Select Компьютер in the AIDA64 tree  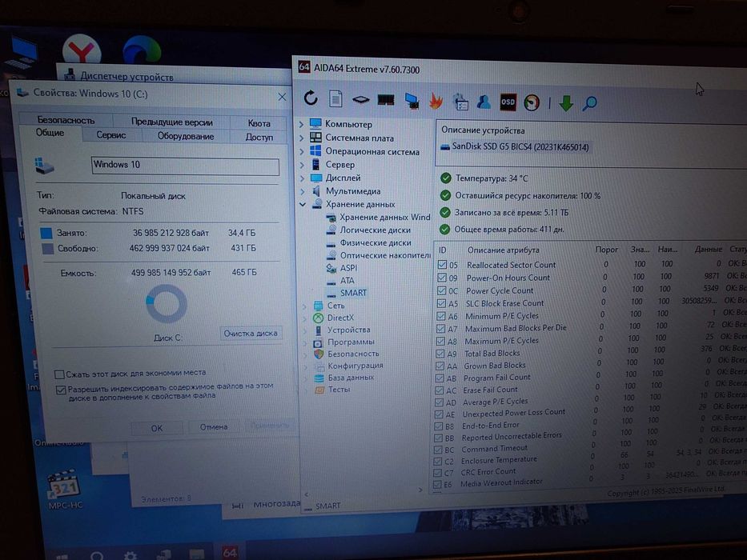coord(348,124)
